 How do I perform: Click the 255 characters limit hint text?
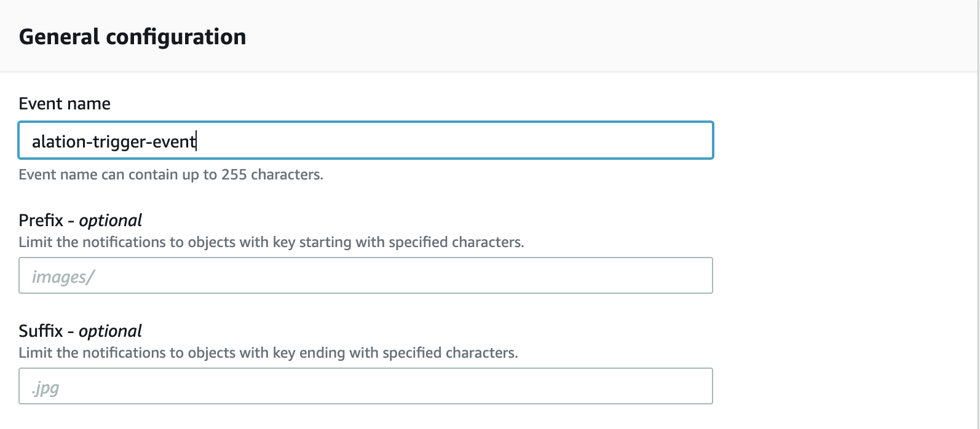pos(171,175)
